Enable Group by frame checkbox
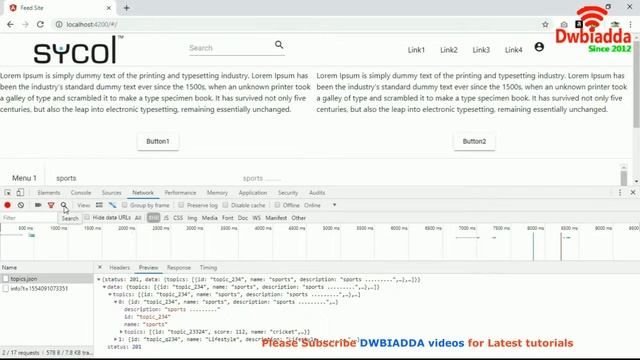This screenshot has height=360, width=640. 124,205
